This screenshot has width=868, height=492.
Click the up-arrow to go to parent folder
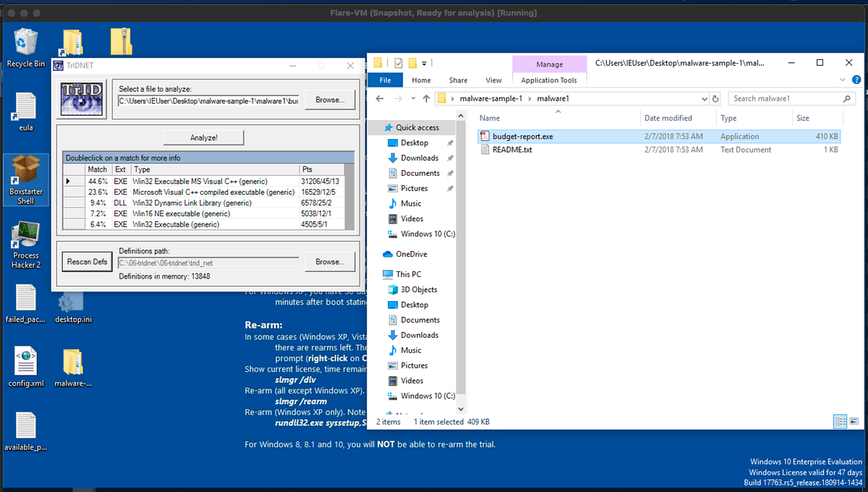coord(426,98)
